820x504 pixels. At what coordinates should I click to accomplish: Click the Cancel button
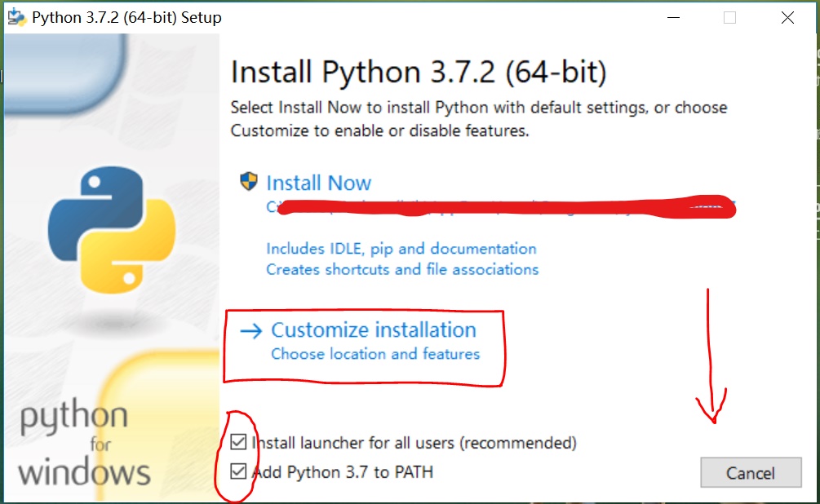tap(751, 473)
